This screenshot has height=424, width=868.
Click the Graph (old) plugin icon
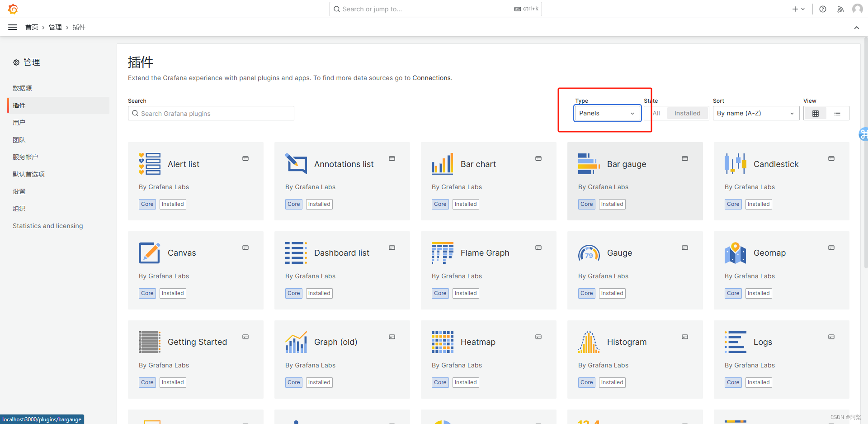[296, 342]
